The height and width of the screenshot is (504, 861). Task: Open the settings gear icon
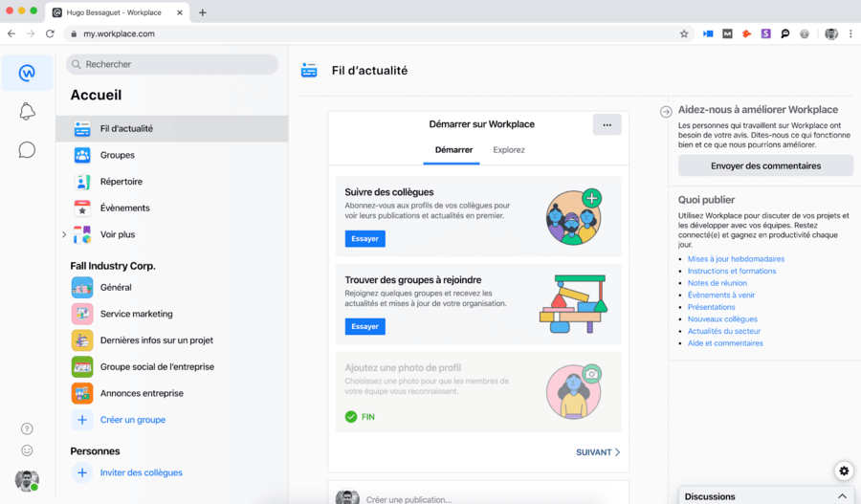[843, 471]
